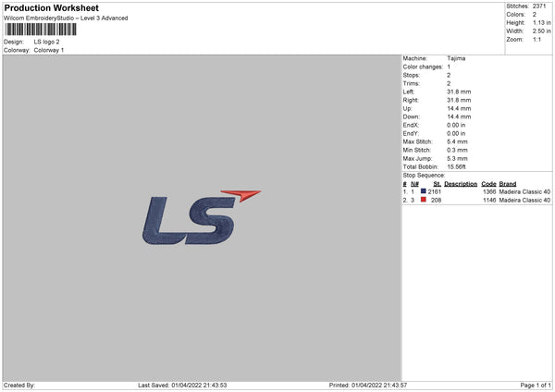Click the 'Printed' timestamp
This screenshot has width=555, height=392.
point(368,385)
